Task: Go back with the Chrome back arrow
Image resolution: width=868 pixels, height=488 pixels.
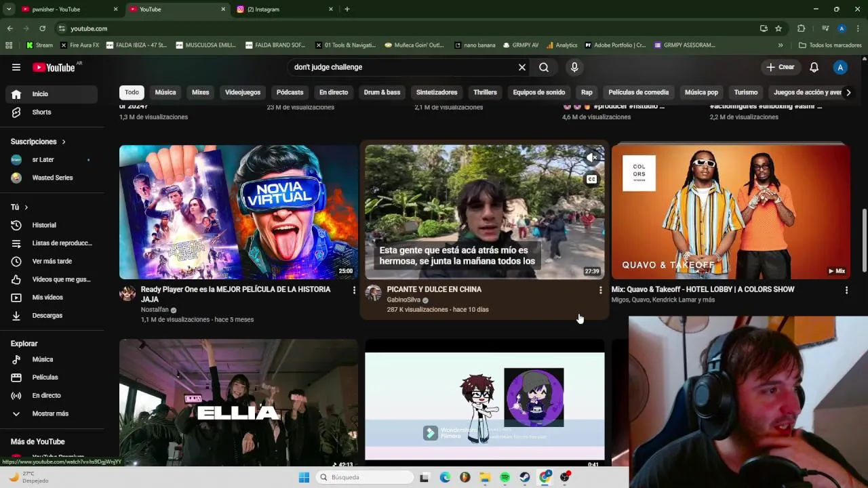Action: (9, 28)
